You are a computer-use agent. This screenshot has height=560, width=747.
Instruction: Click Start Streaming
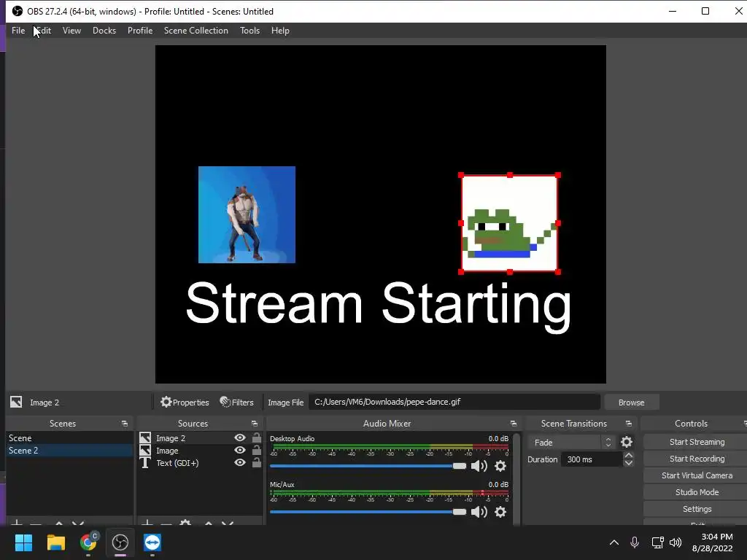pyautogui.click(x=697, y=442)
